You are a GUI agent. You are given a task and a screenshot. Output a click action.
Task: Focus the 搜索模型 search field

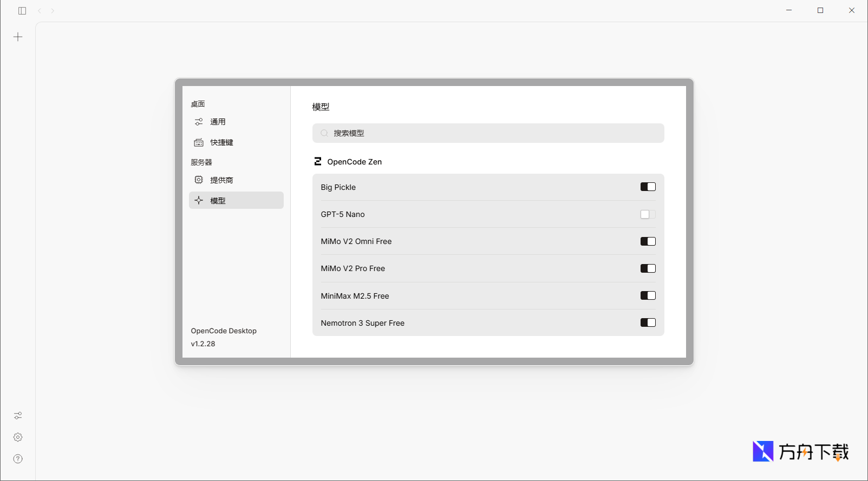pos(488,133)
